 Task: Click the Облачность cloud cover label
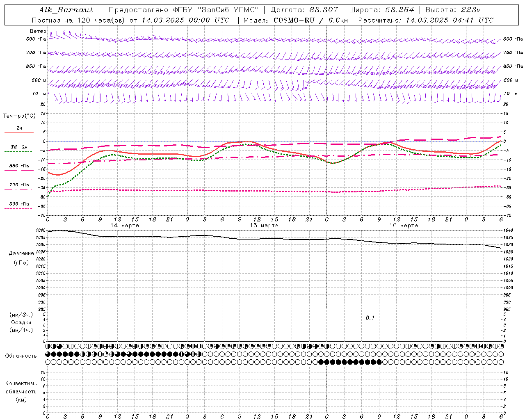(21, 356)
